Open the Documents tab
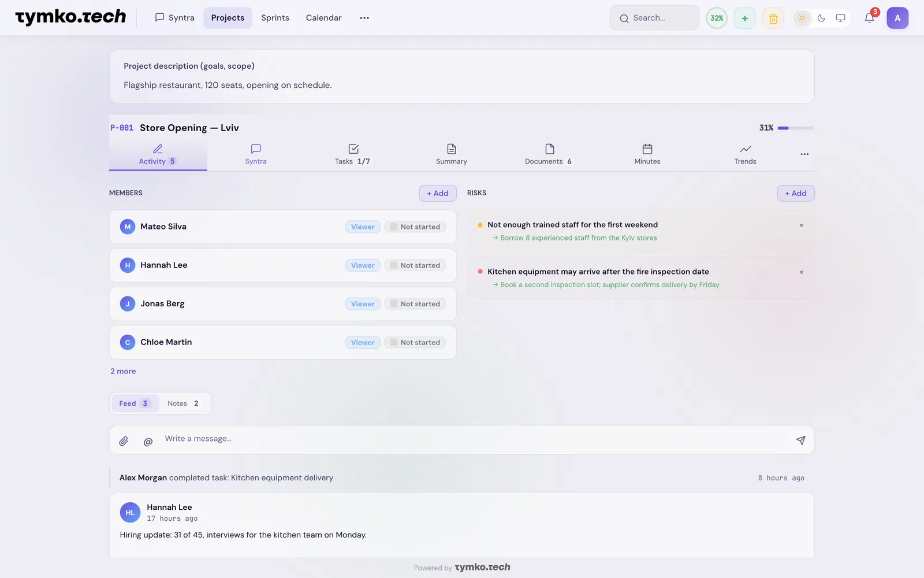The height and width of the screenshot is (578, 924). pos(549,154)
